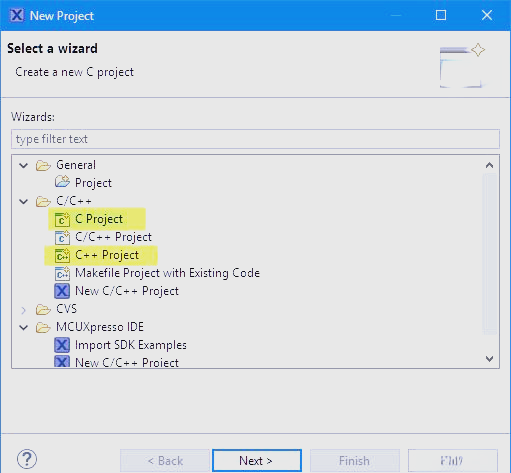The width and height of the screenshot is (511, 473).
Task: Click the Import SDK Examples icon
Action: [x=62, y=345]
